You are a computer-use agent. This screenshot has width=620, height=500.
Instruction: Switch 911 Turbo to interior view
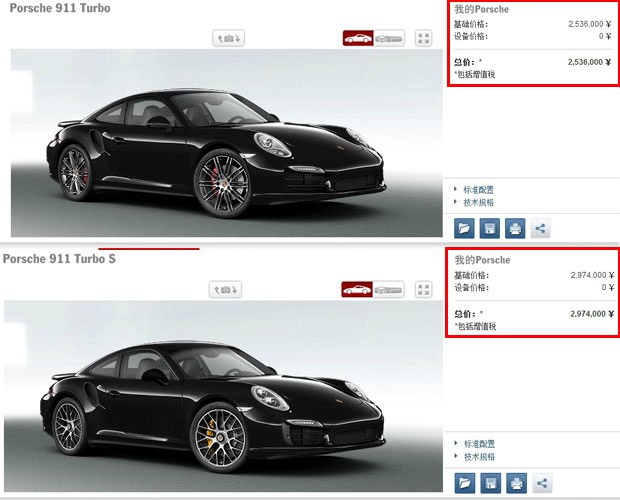[x=389, y=38]
